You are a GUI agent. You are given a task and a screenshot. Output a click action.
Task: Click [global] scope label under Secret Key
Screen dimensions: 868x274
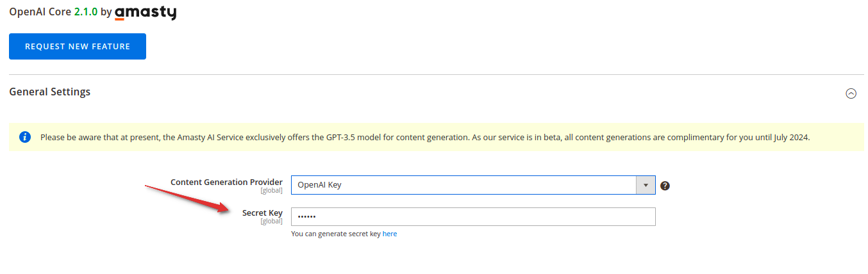[271, 222]
